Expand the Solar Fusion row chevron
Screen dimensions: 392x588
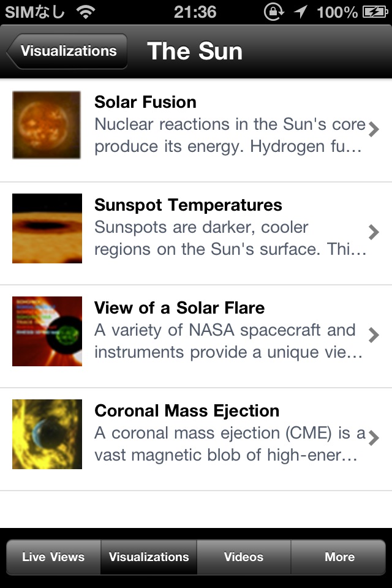[x=374, y=129]
